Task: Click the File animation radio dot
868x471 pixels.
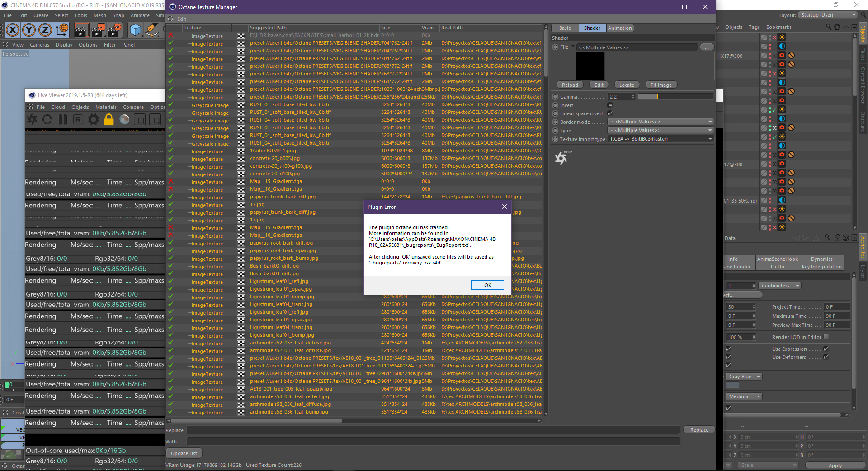Action: 555,47
